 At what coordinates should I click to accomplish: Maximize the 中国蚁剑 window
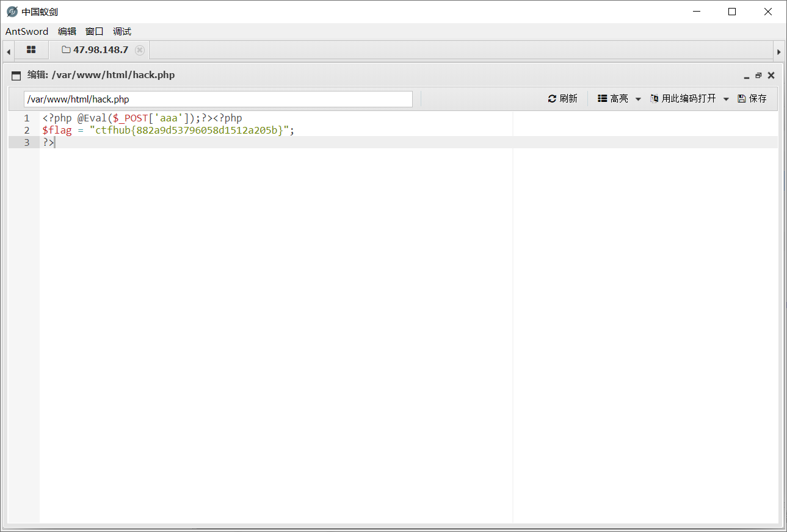[732, 12]
